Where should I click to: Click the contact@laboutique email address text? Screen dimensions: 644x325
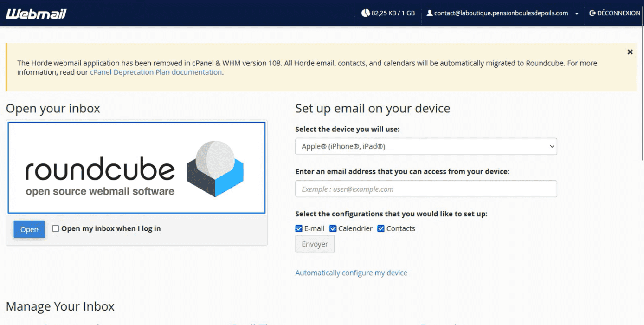[x=501, y=13]
